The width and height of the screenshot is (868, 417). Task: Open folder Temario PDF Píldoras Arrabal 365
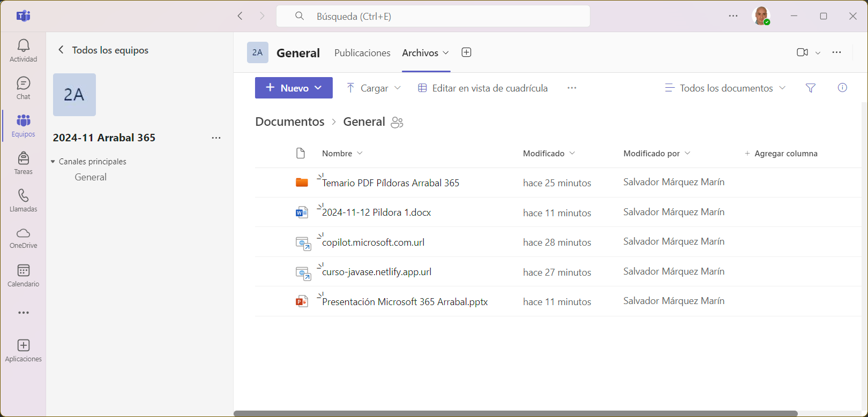pos(391,183)
